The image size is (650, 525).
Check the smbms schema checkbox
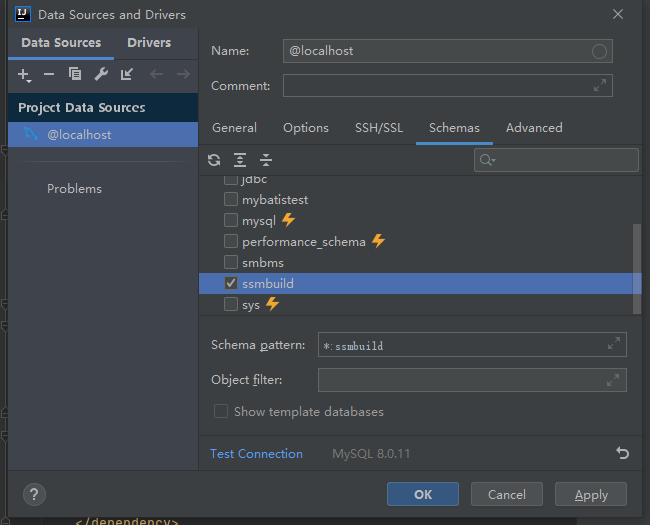[231, 262]
